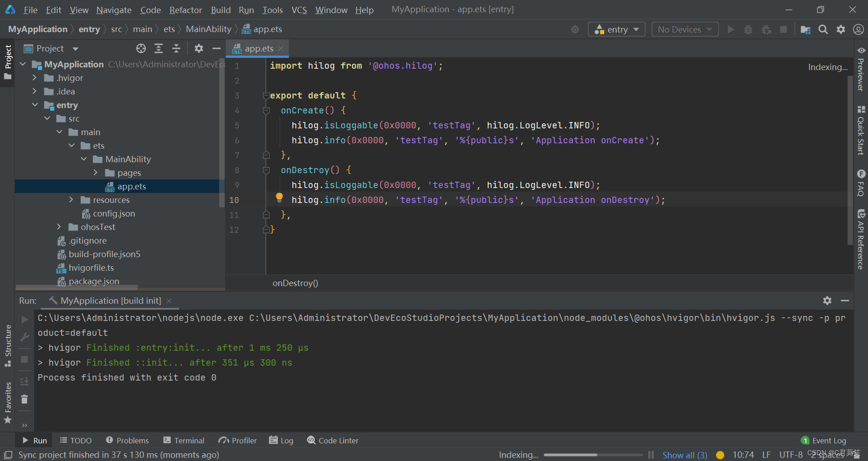Open Settings gear in top toolbar
Viewport: 868px width, 461px height.
841,29
